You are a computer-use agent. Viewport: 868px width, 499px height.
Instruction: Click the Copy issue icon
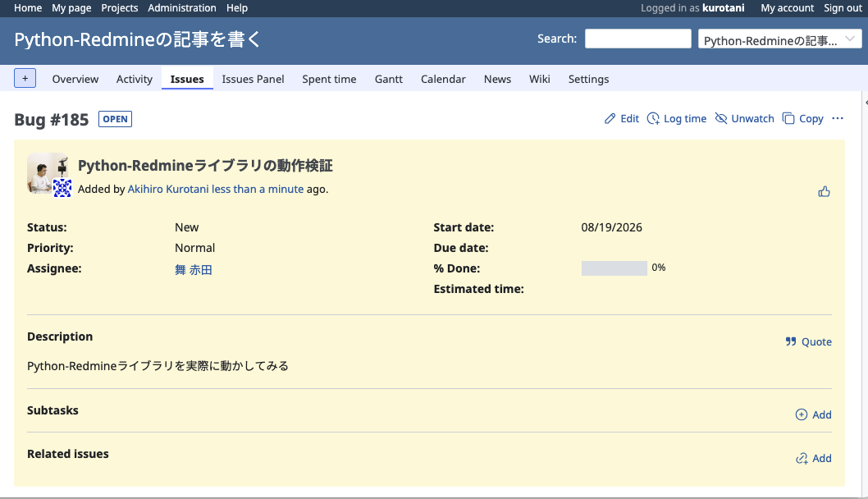point(788,118)
